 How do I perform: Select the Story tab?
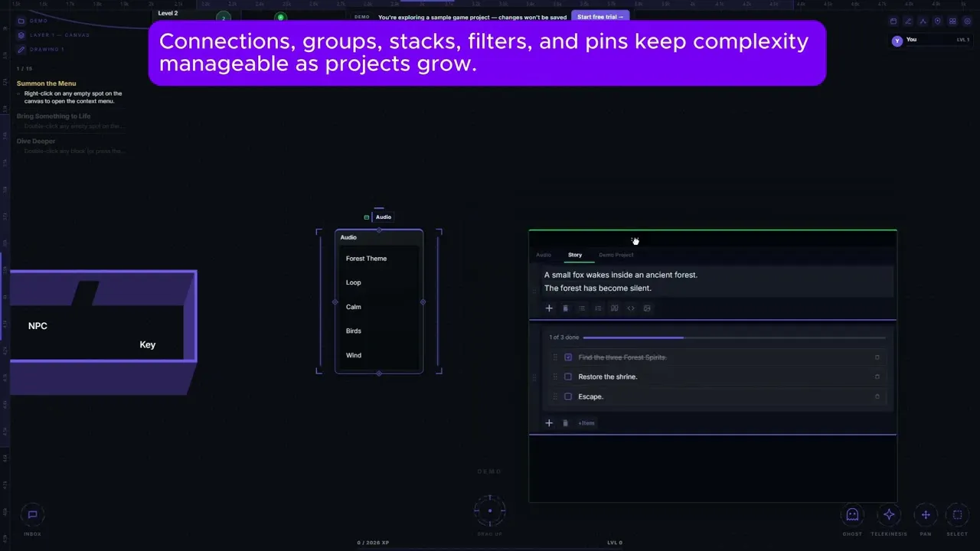(575, 255)
